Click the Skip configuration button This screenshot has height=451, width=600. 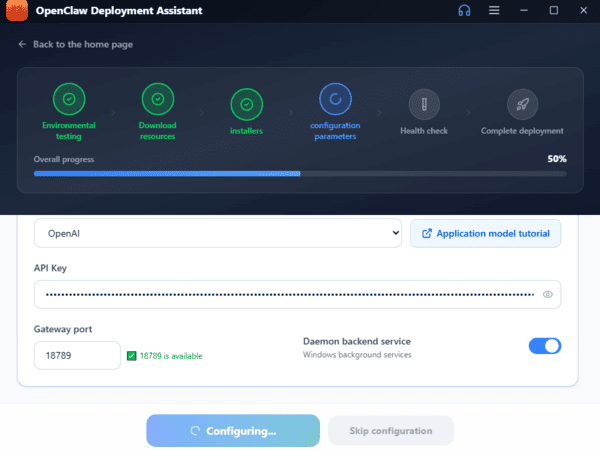coord(391,431)
